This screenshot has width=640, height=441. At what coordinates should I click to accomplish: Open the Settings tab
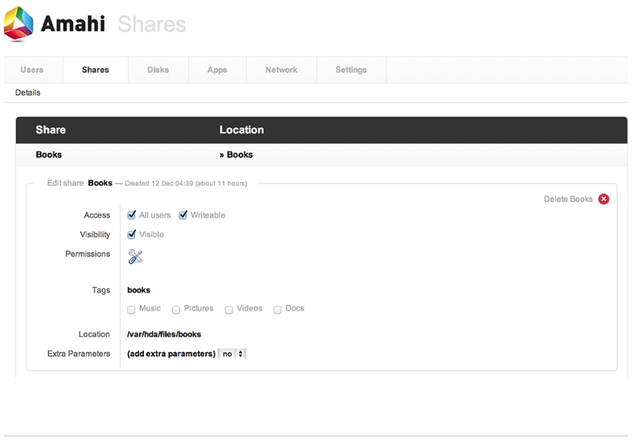tap(351, 70)
